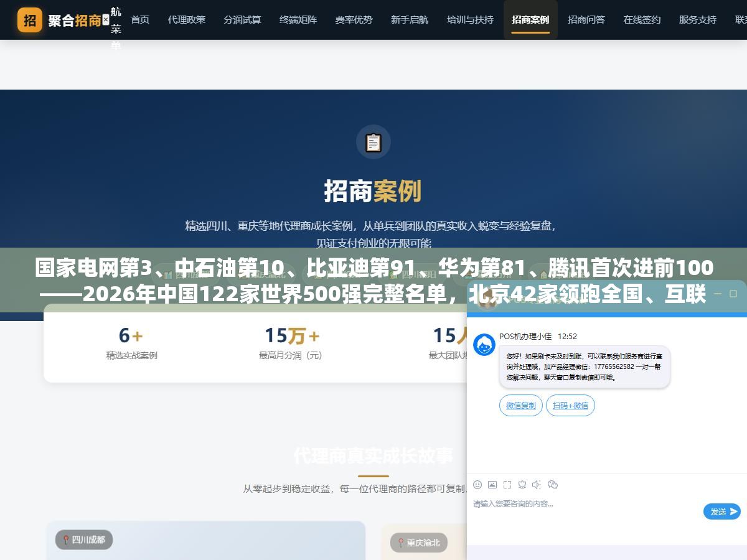Image resolution: width=747 pixels, height=560 pixels.
Task: Click the overlay headline about 世界500强
Action: [x=374, y=281]
